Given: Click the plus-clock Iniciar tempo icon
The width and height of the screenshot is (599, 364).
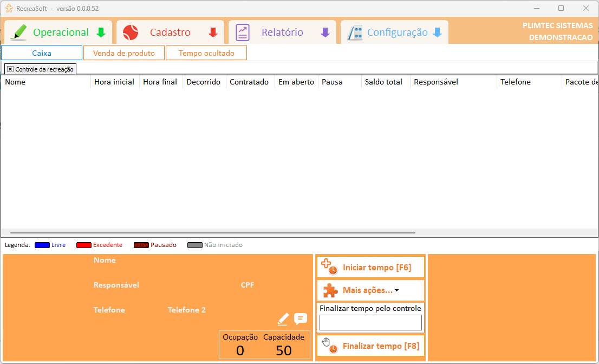Looking at the screenshot, I should [x=329, y=266].
